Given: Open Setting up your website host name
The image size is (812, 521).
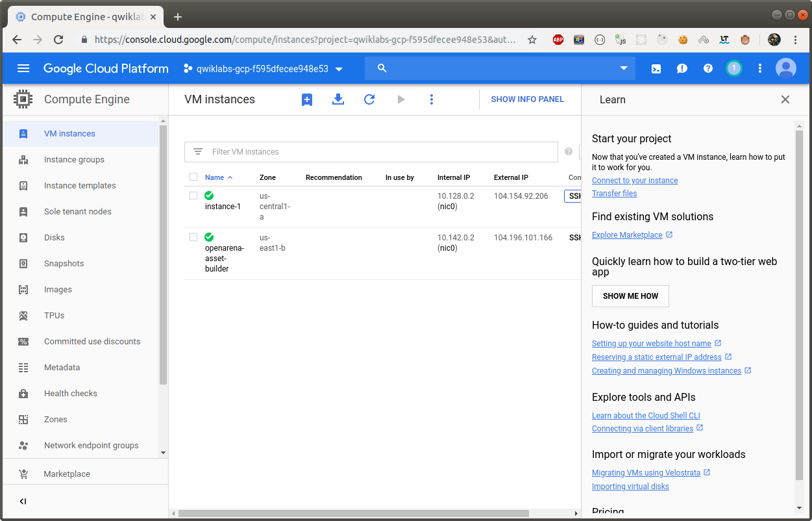Looking at the screenshot, I should [652, 344].
